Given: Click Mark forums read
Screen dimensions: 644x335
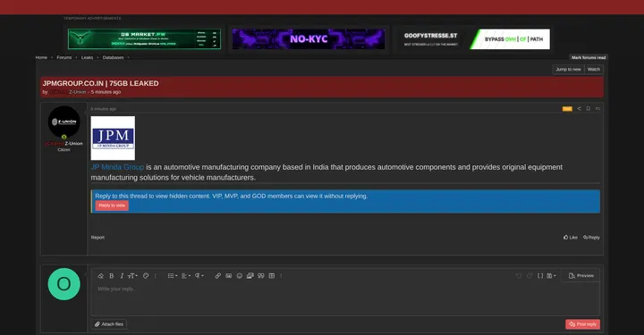Looking at the screenshot, I should [589, 57].
